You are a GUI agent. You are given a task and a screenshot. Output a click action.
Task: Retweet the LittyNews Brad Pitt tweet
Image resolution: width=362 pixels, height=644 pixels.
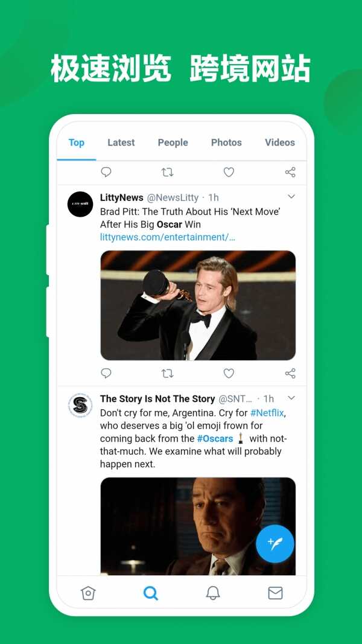168,373
